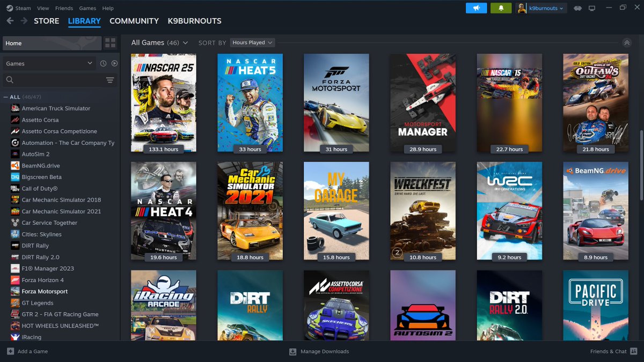
Task: Open the View menu
Action: 43,8
